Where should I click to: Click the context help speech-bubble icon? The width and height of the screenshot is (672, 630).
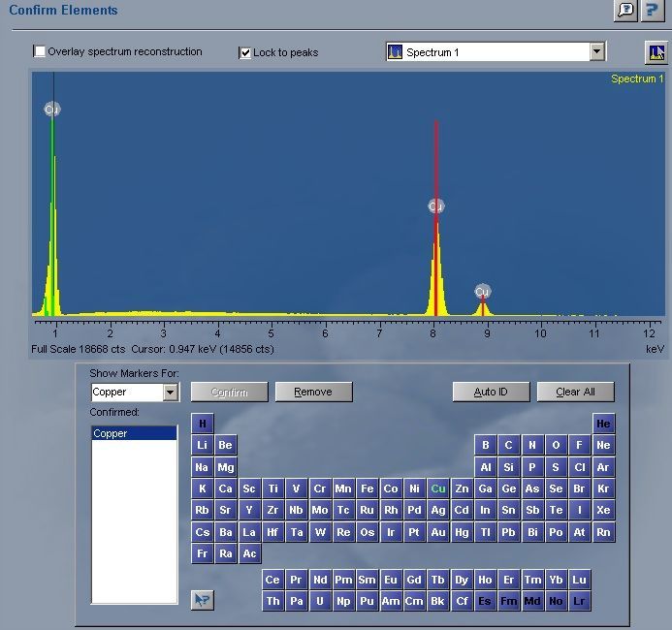click(626, 10)
